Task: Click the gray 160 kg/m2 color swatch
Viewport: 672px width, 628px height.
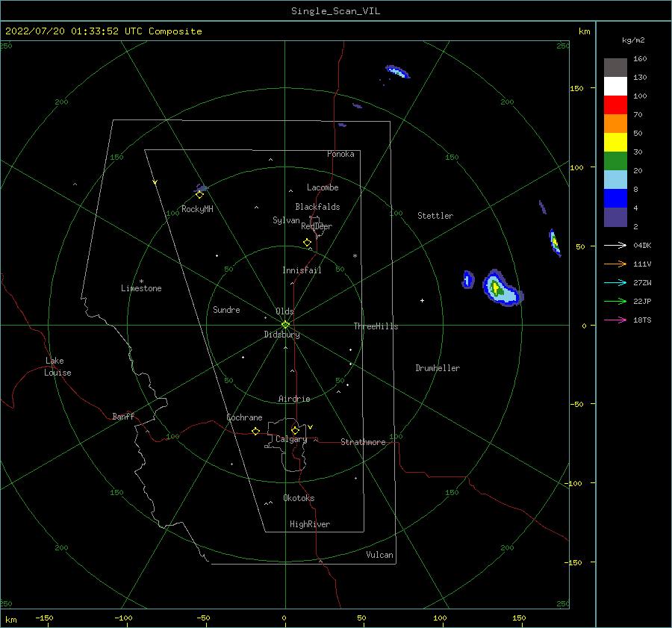Action: point(615,68)
